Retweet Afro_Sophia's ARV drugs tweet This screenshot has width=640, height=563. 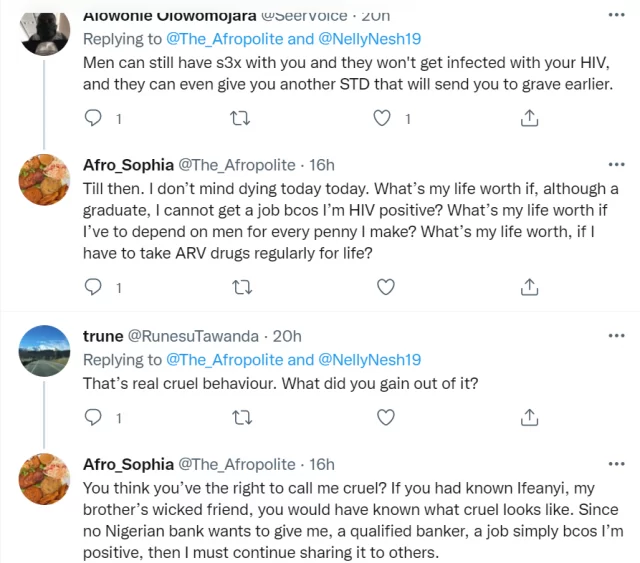[240, 288]
